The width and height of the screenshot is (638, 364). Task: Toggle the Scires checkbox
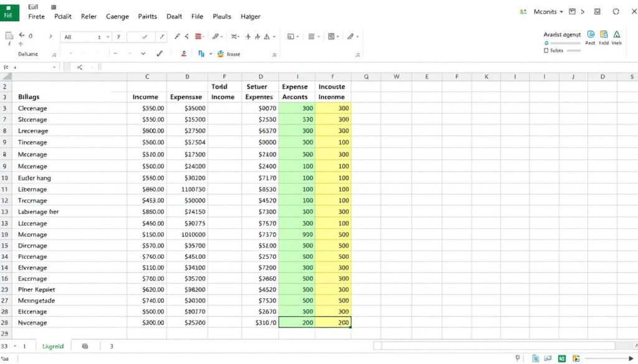pyautogui.click(x=546, y=50)
